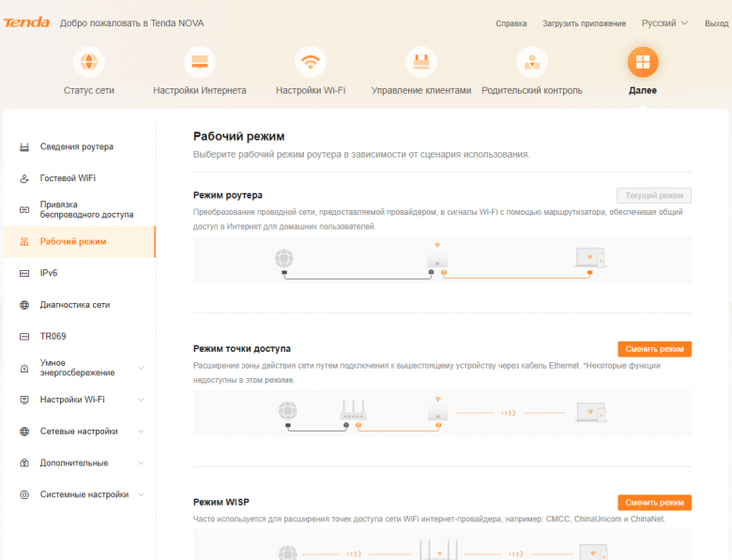Expand Системные настройки chevron
Image resolution: width=732 pixels, height=560 pixels.
point(141,494)
